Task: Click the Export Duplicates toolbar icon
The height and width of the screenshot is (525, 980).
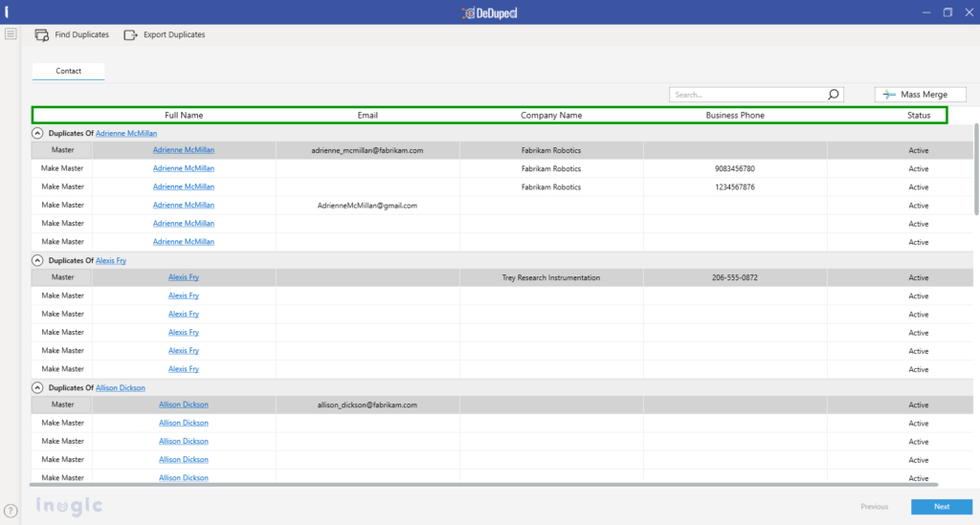Action: click(x=130, y=35)
